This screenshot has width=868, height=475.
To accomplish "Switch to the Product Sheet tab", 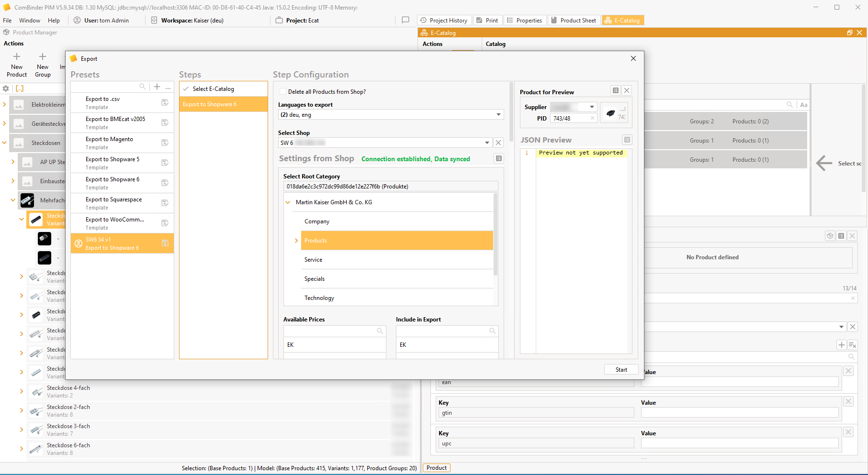I will [574, 21].
